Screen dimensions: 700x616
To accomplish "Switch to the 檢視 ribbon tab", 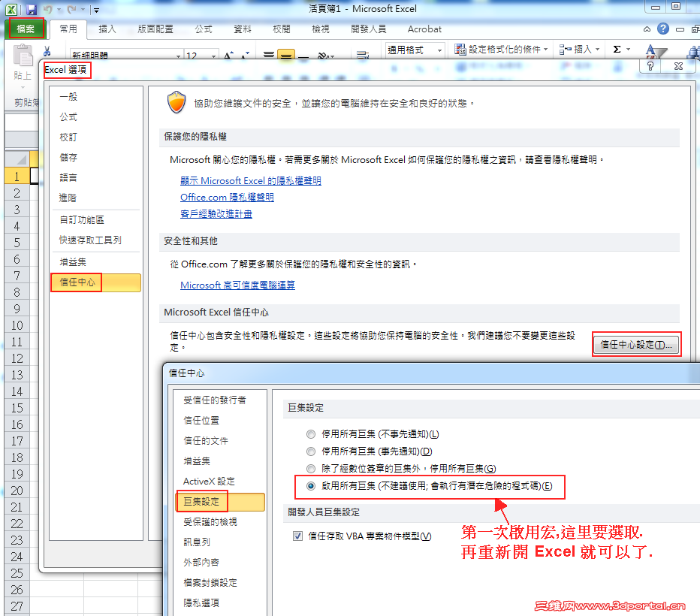I will tap(321, 29).
